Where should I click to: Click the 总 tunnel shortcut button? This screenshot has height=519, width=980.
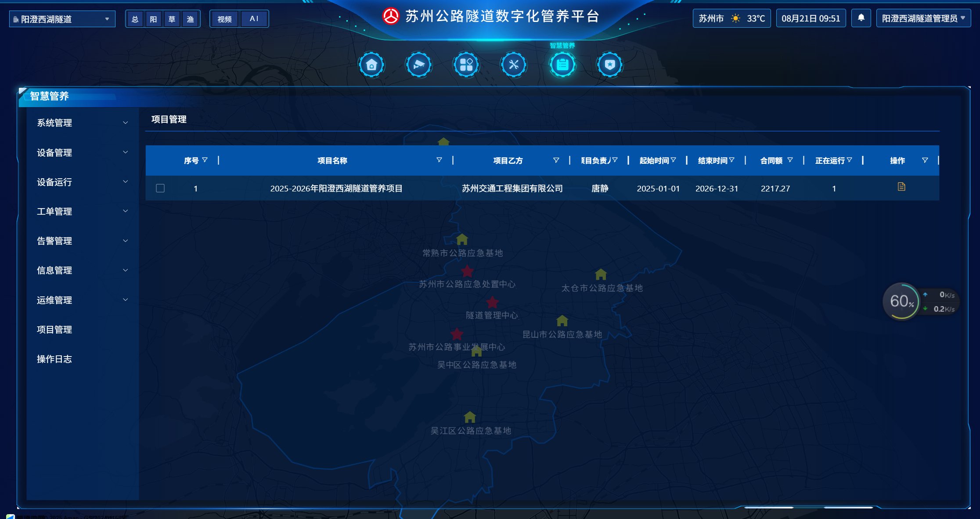(x=135, y=19)
